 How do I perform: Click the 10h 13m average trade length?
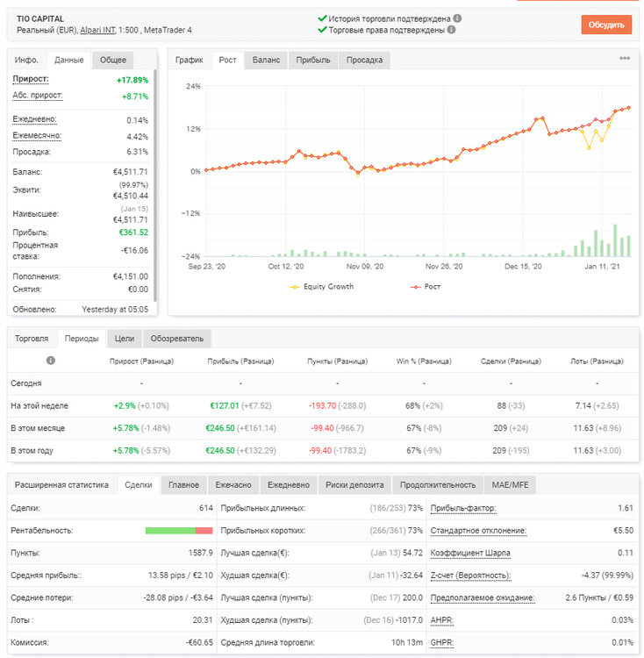tap(407, 643)
